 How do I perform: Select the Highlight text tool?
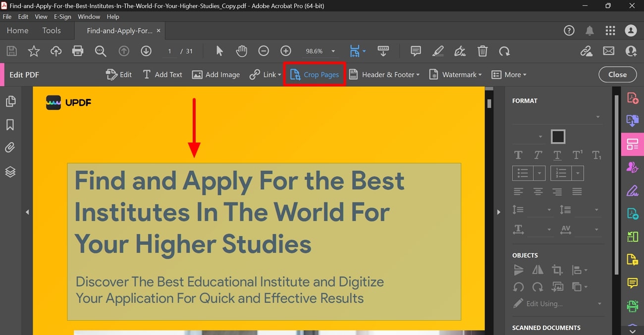click(x=438, y=51)
